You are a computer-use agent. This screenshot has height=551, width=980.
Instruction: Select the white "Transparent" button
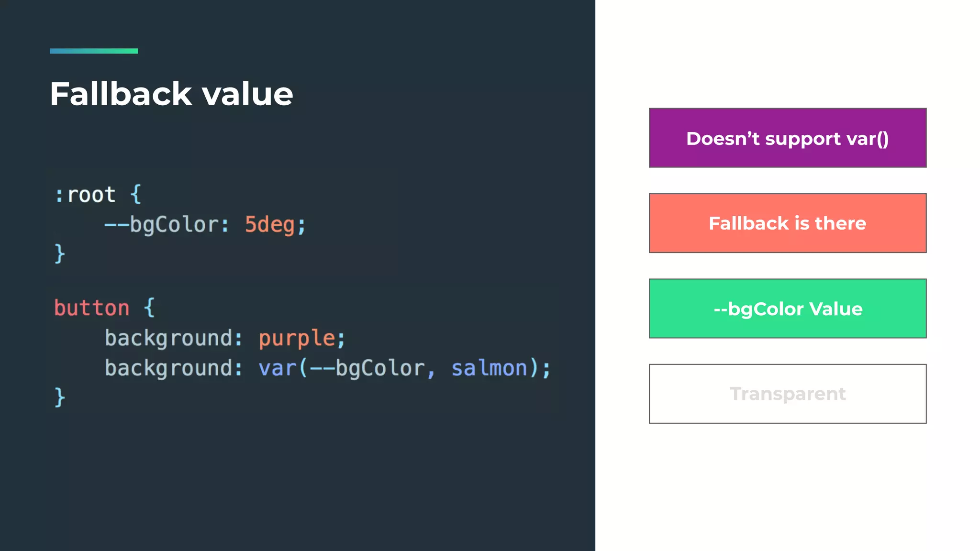(x=787, y=394)
